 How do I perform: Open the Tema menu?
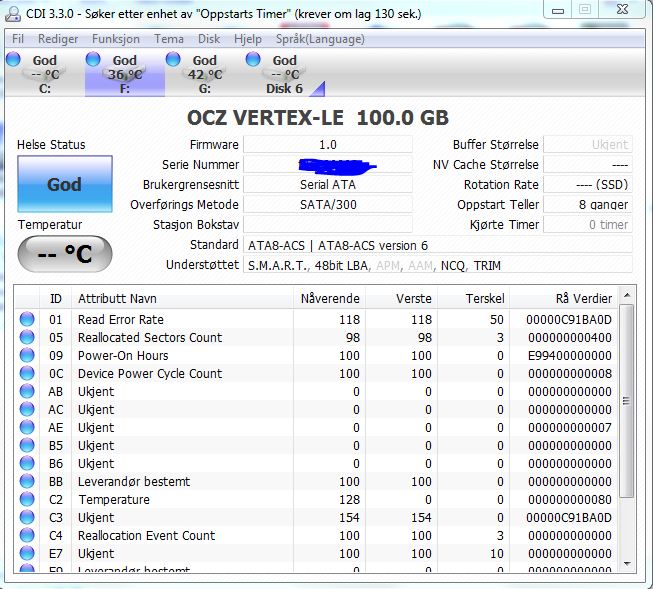(x=169, y=39)
